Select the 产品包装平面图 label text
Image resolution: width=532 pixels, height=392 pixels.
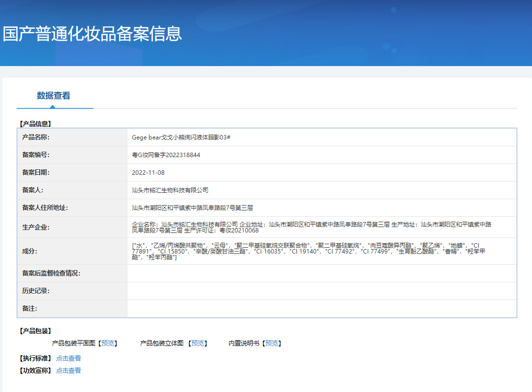(x=73, y=343)
